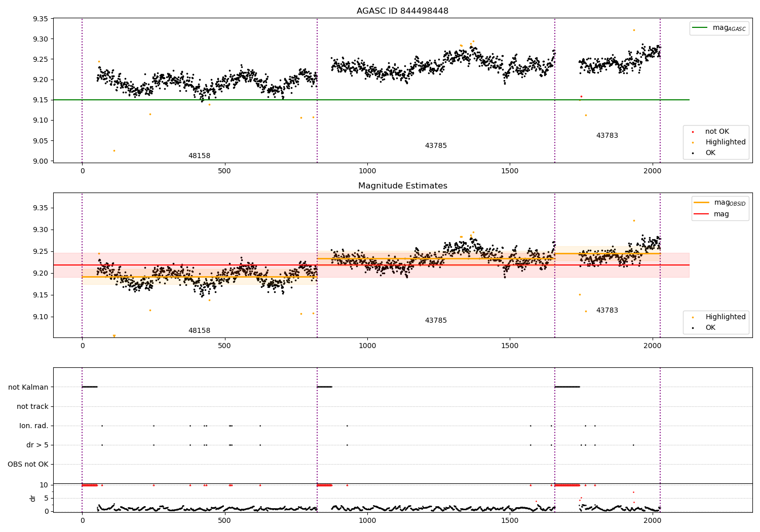Click the green mag AGASC line in top plot
The image size is (760, 532).
371,100
